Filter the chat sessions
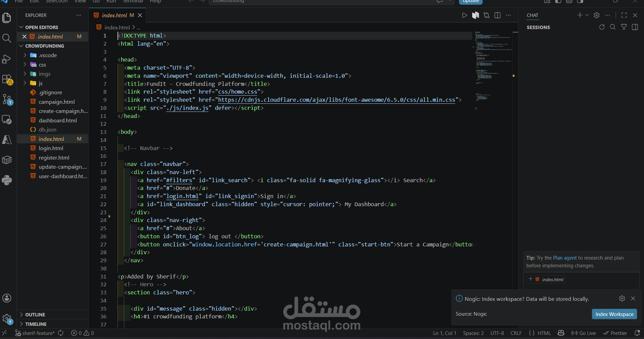 [624, 27]
